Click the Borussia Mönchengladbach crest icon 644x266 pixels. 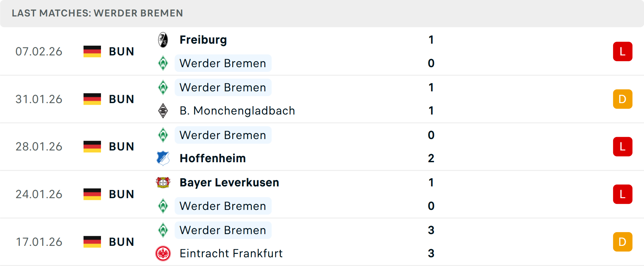click(x=163, y=110)
